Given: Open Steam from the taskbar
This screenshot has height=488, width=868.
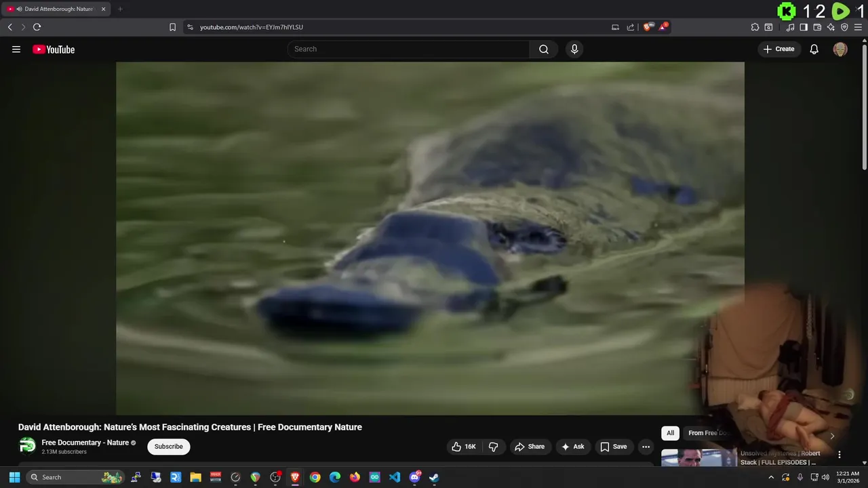Looking at the screenshot, I should click(x=434, y=477).
